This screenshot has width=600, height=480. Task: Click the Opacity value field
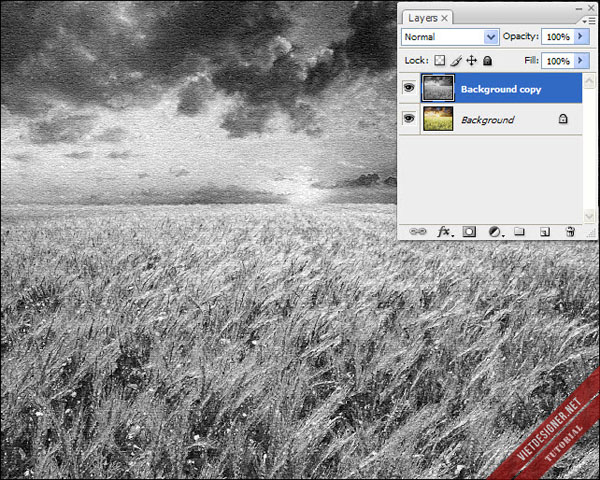(x=558, y=37)
